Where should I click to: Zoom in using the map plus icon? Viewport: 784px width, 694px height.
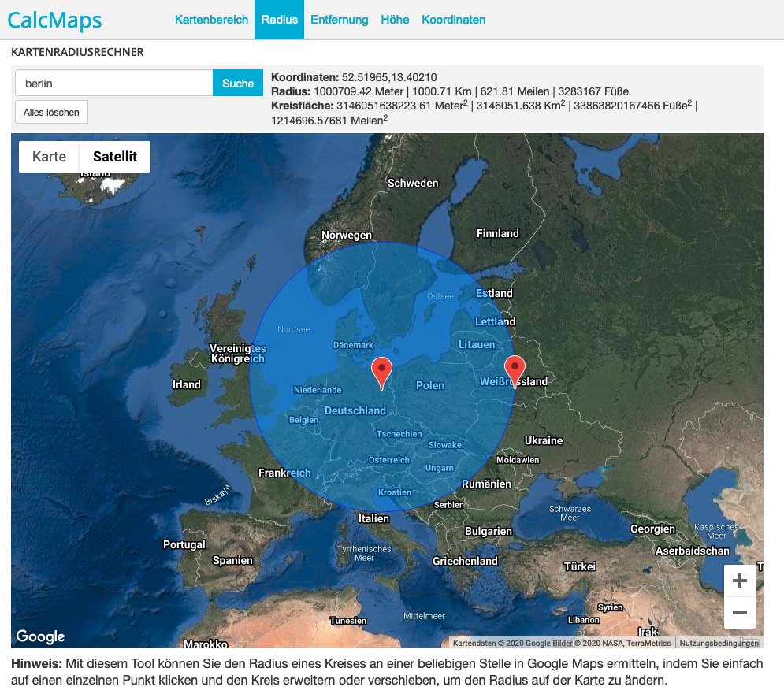[739, 581]
